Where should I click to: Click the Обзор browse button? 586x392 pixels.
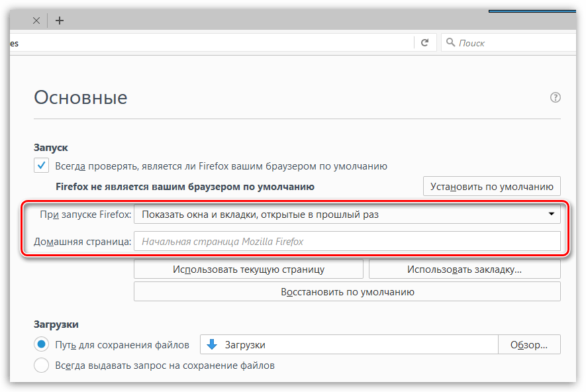click(x=528, y=344)
